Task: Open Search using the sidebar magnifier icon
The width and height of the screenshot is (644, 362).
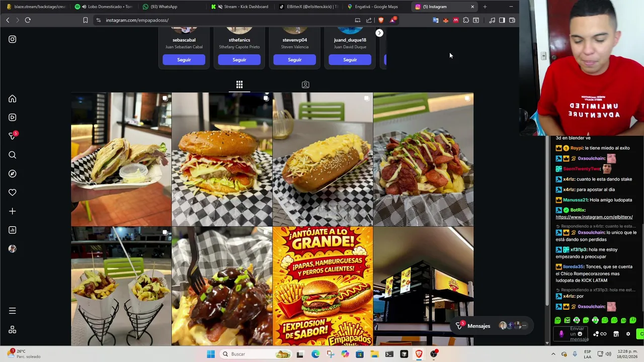Action: click(12, 155)
